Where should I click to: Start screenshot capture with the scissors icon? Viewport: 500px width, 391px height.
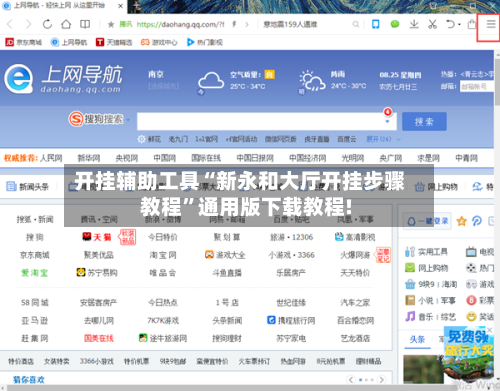(x=432, y=24)
